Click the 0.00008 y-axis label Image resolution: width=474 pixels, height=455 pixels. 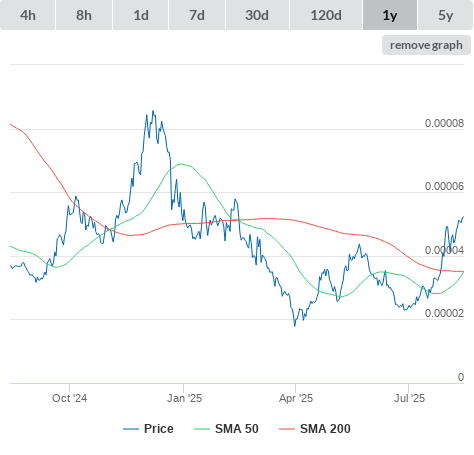(x=444, y=123)
